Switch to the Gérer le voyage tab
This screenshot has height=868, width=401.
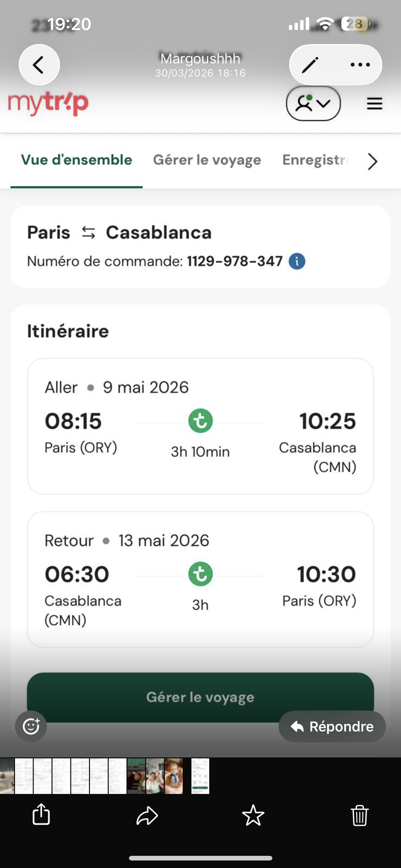(x=207, y=160)
